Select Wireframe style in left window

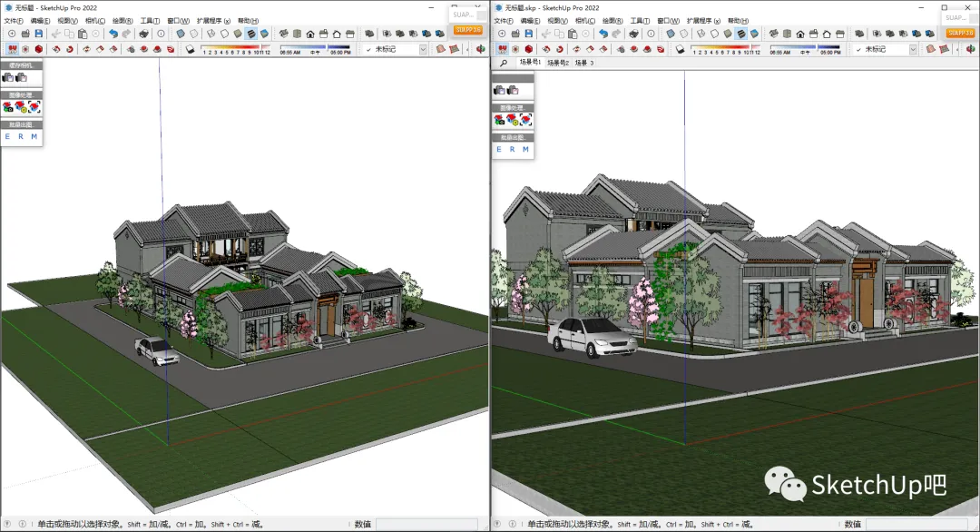coord(211,34)
